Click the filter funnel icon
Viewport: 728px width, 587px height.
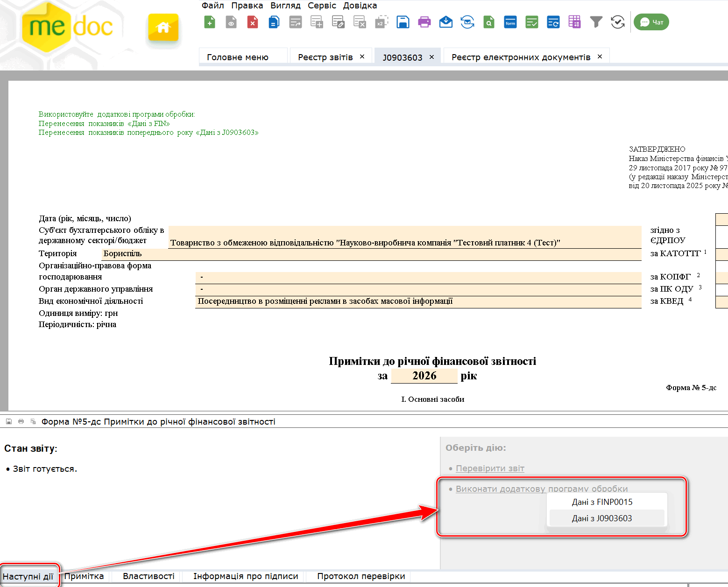point(596,22)
